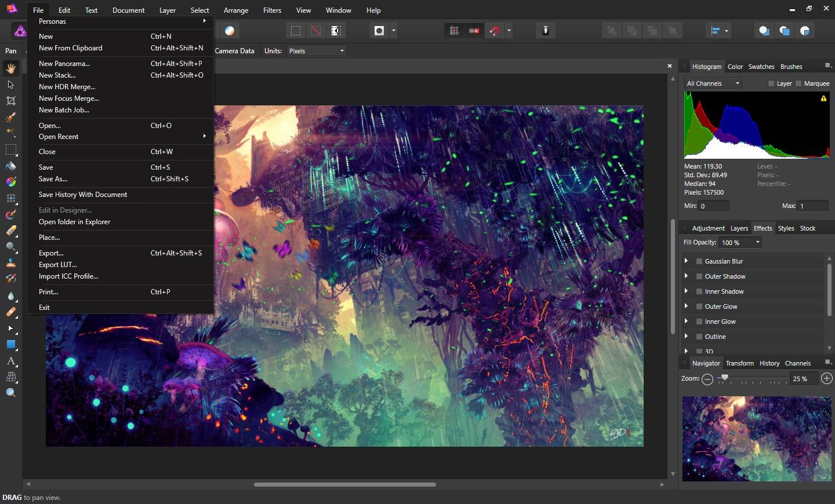Screen dimensions: 835x504
Task: Select the Mesh Warp tool
Action: coord(10,377)
